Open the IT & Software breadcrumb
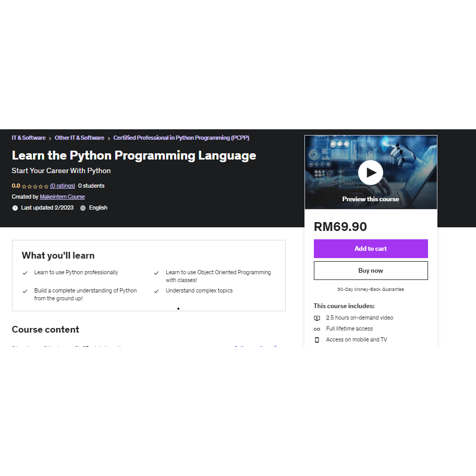This screenshot has width=476, height=476. tap(28, 138)
